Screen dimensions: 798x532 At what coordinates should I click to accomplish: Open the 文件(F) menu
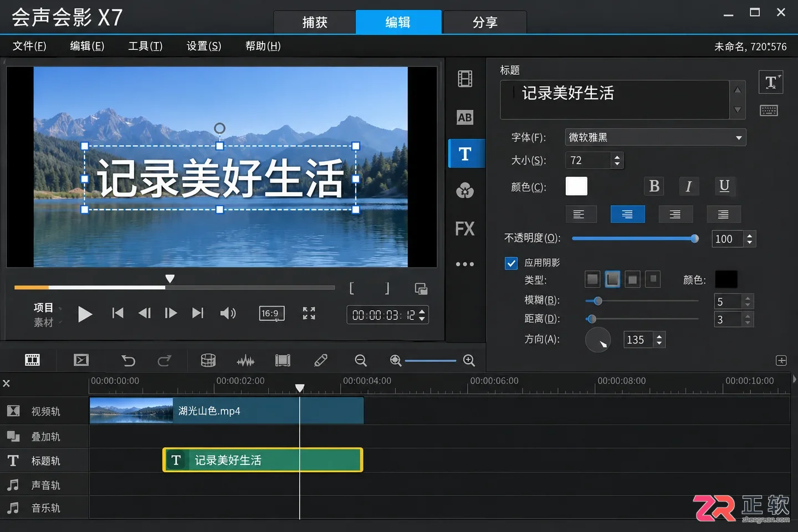tap(29, 46)
